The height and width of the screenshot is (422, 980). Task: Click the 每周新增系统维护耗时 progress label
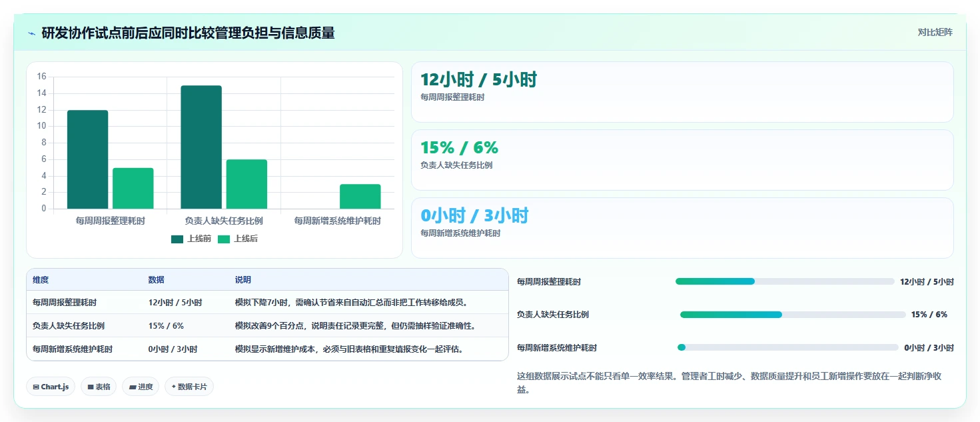pyautogui.click(x=557, y=348)
